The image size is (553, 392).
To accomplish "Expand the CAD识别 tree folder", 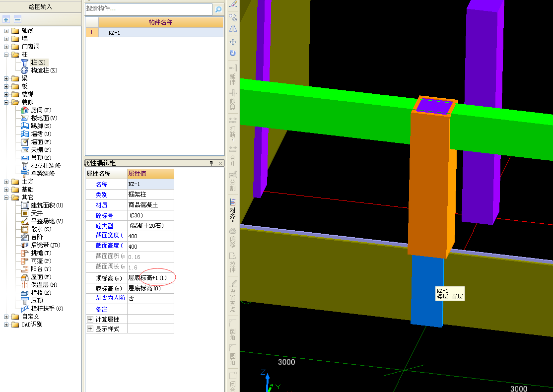I will tap(6, 325).
